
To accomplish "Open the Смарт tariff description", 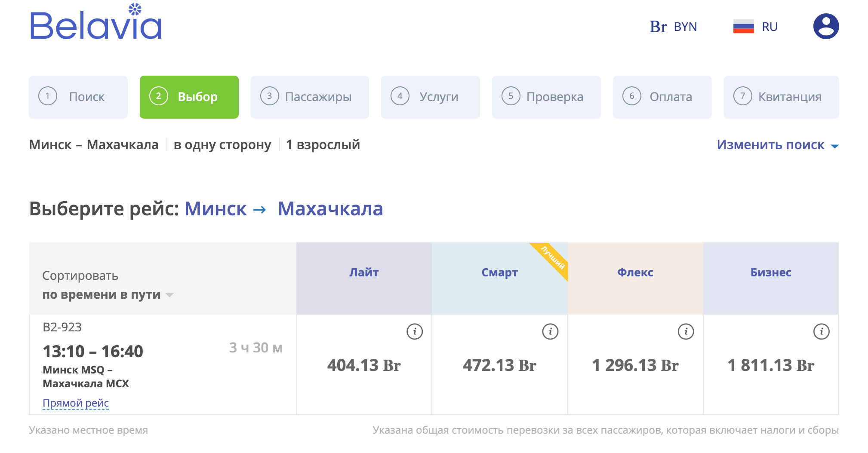I will 499,272.
